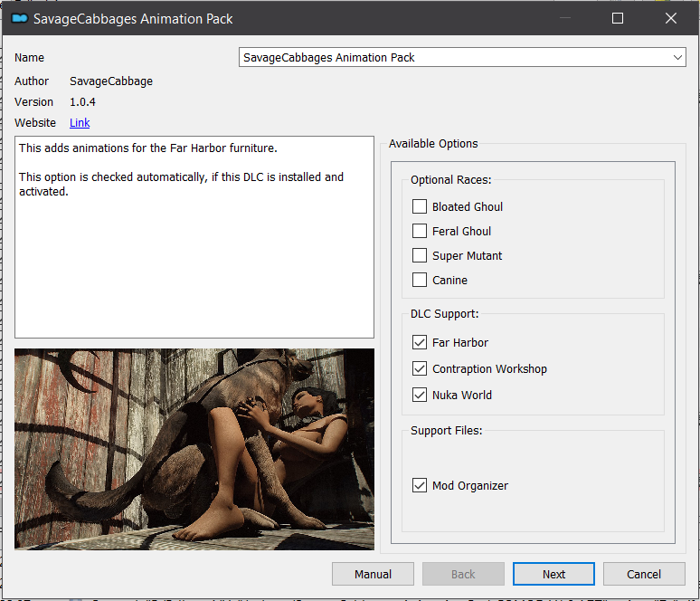The image size is (700, 601).
Task: Cancel the installation
Action: click(644, 574)
